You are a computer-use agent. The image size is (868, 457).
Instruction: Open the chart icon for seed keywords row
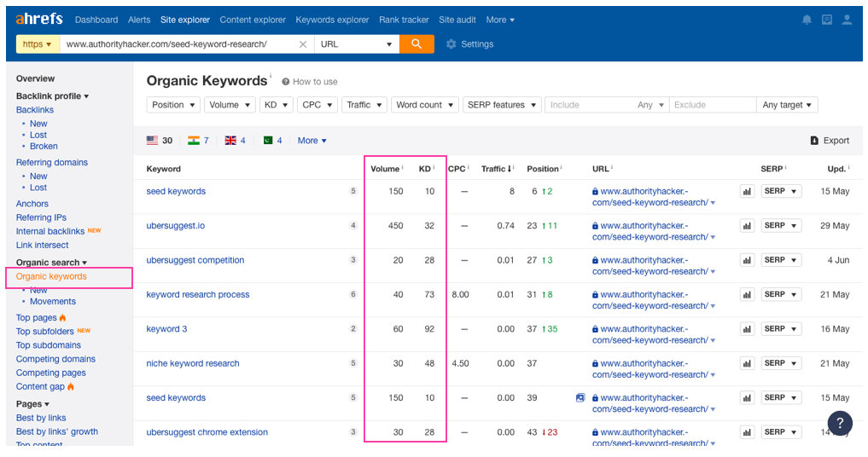pos(747,192)
